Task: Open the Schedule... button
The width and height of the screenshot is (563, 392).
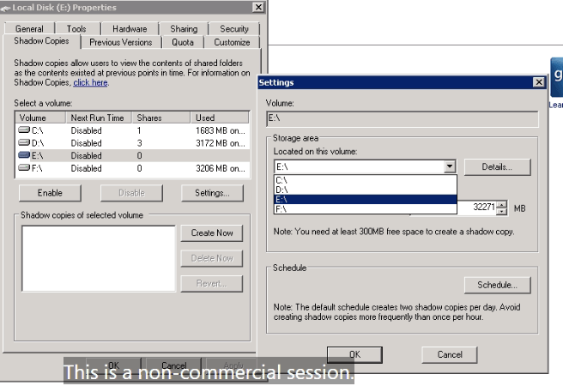Action: (497, 285)
